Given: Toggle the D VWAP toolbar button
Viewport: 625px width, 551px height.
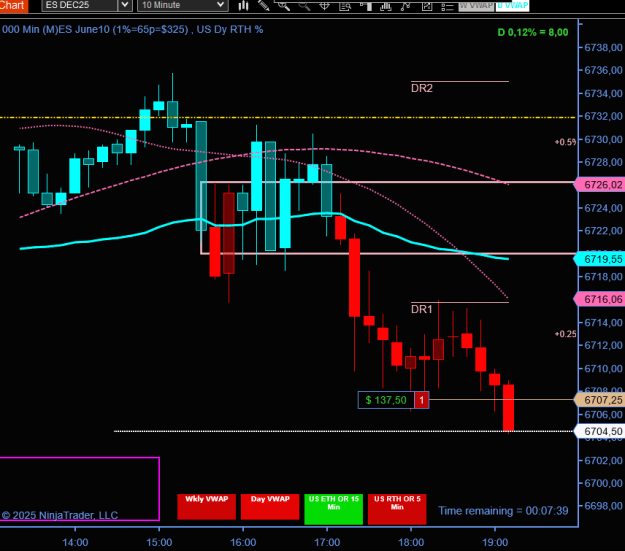Looking at the screenshot, I should [x=513, y=6].
